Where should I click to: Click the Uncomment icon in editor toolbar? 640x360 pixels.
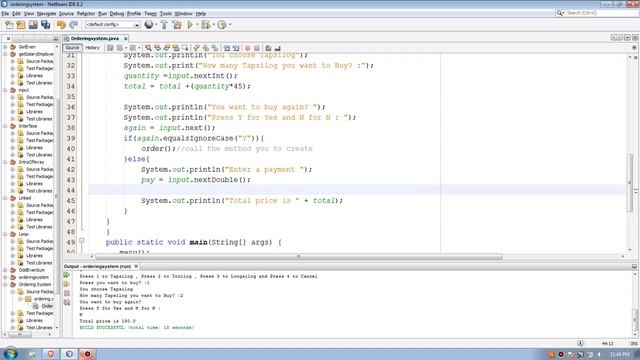[278, 48]
